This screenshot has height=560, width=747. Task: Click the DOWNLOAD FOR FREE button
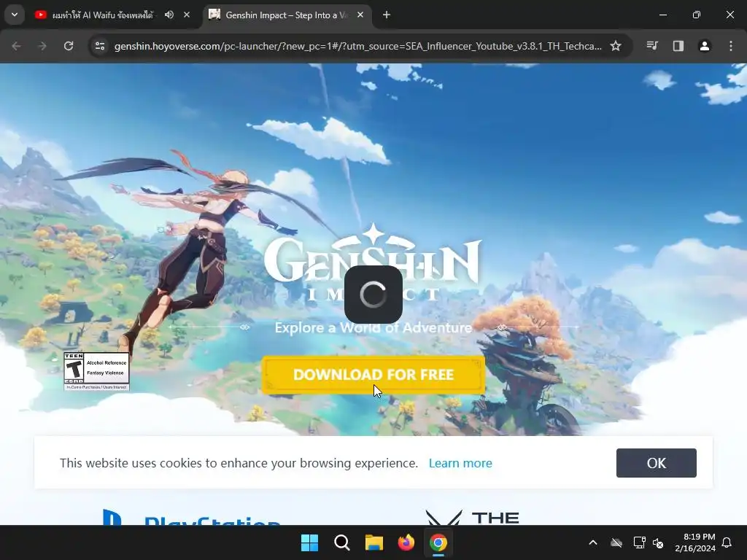coord(373,375)
